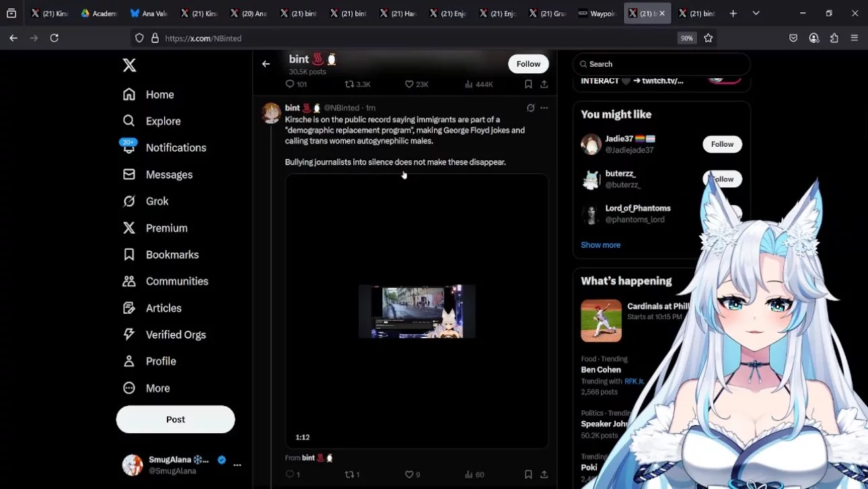Open Grok actions icon on bint's post

click(530, 108)
